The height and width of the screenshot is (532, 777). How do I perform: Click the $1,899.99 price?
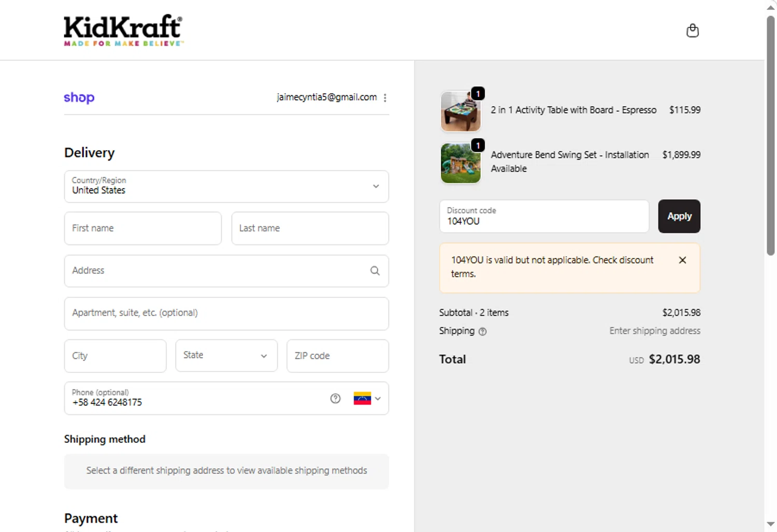(x=681, y=155)
